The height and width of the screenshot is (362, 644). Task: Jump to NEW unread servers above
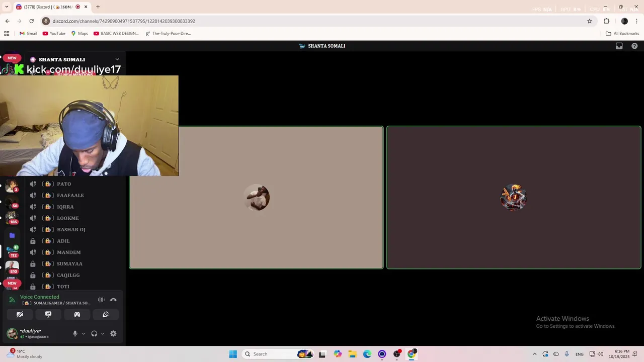[x=12, y=58]
